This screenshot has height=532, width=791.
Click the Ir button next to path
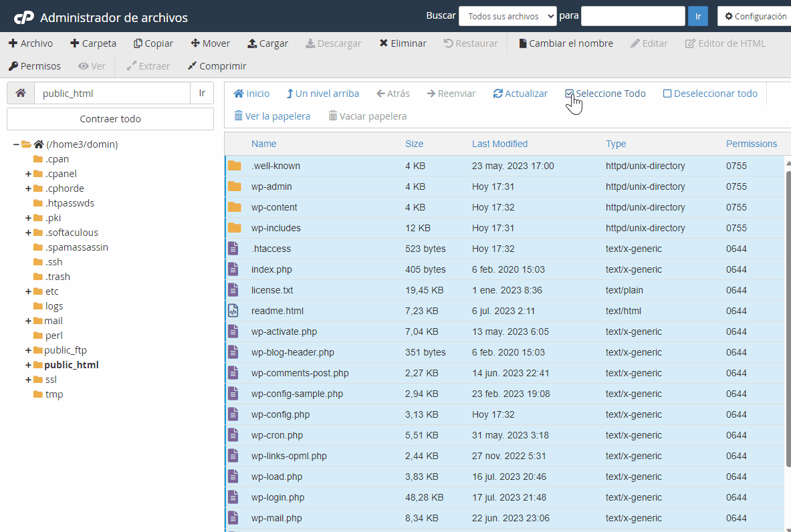[202, 94]
